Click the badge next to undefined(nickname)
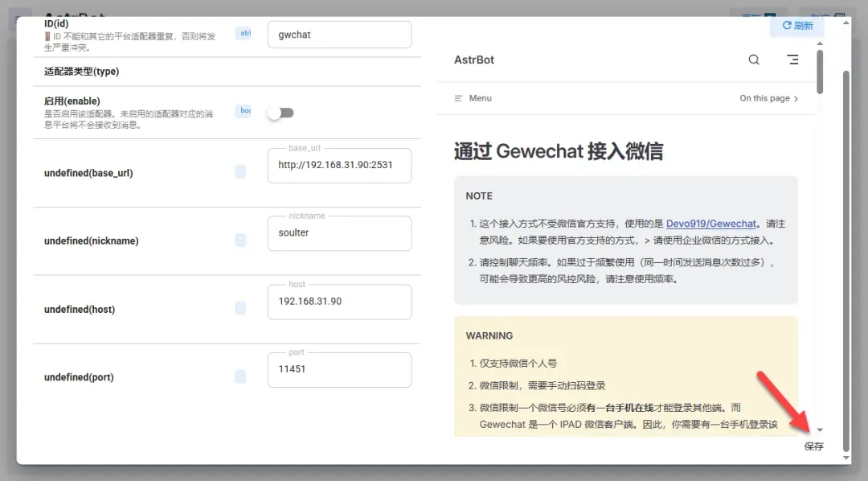 coord(240,240)
